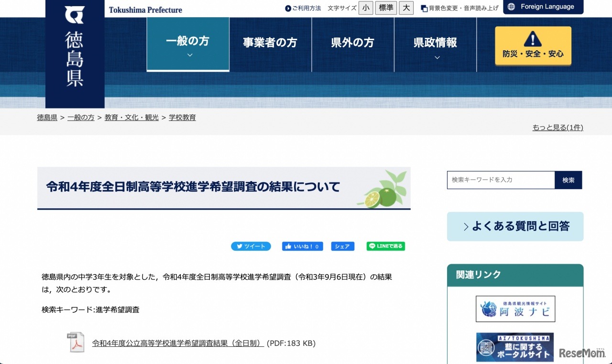The image size is (612, 364).
Task: Keep text size at 標準
Action: 386,8
